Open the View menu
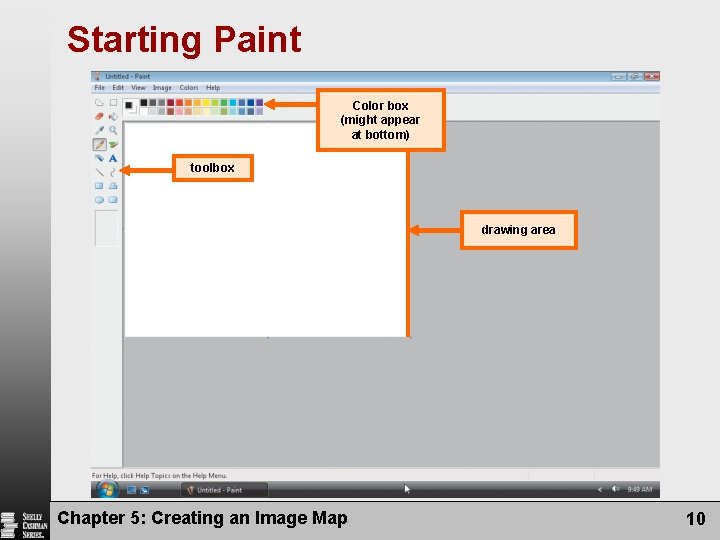Image resolution: width=720 pixels, height=540 pixels. tap(138, 87)
